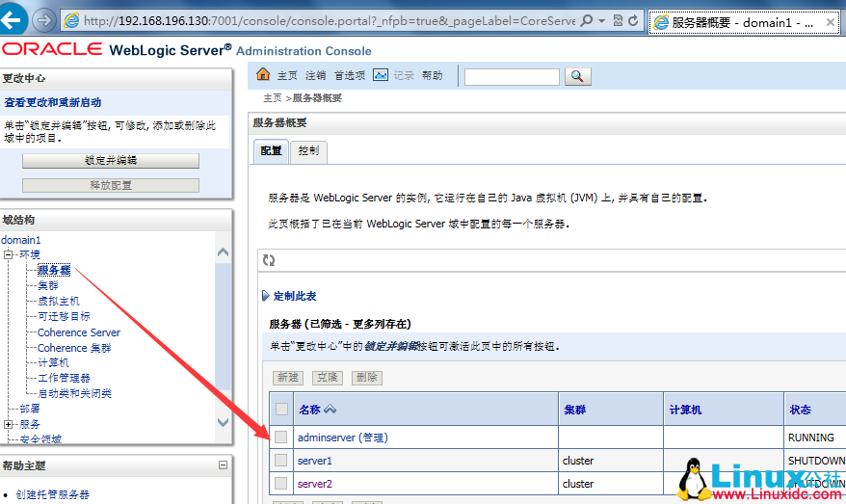Image resolution: width=846 pixels, height=504 pixels.
Task: Click the refresh arrows icon above table
Action: [x=269, y=260]
